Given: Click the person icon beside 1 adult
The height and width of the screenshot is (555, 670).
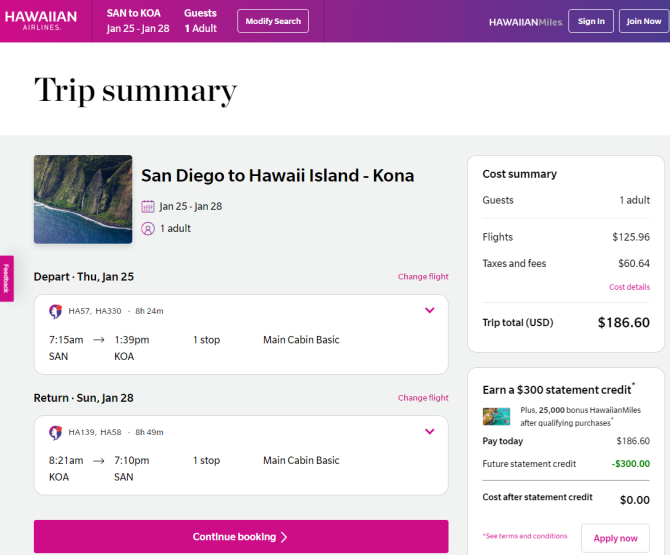Looking at the screenshot, I should 148,229.
